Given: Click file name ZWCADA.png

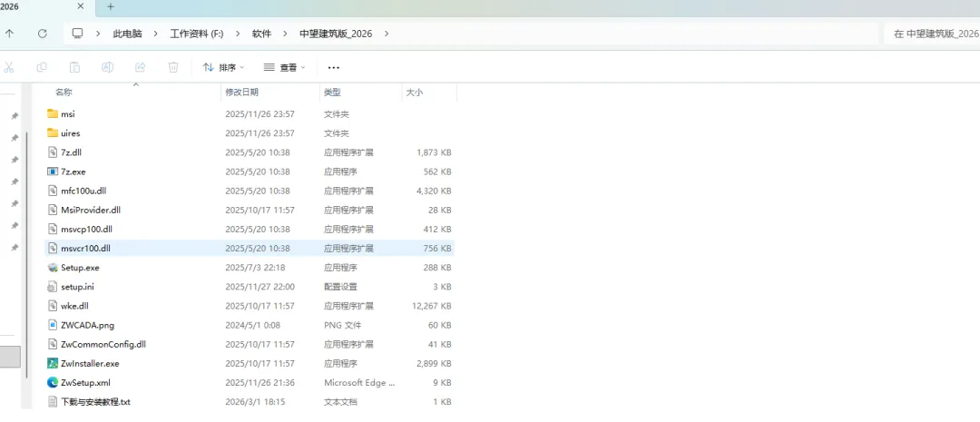Looking at the screenshot, I should point(87,325).
